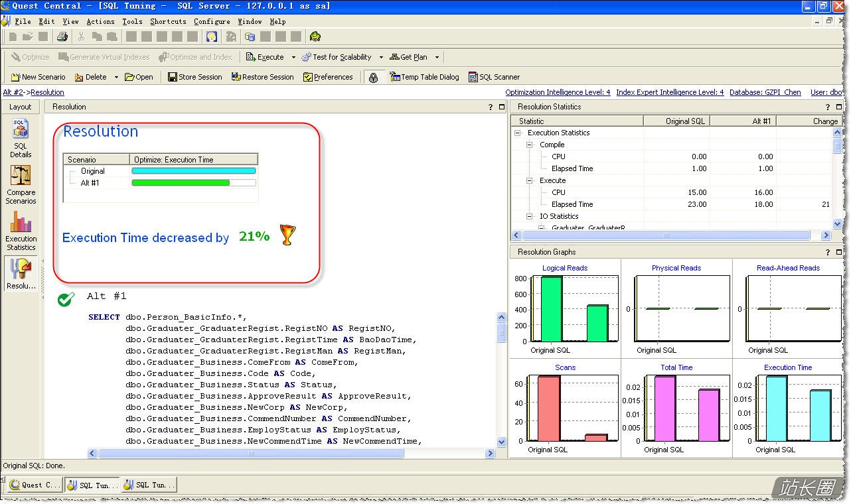Maximize the Resolution panel
Screen dimensions: 851x504
point(502,107)
